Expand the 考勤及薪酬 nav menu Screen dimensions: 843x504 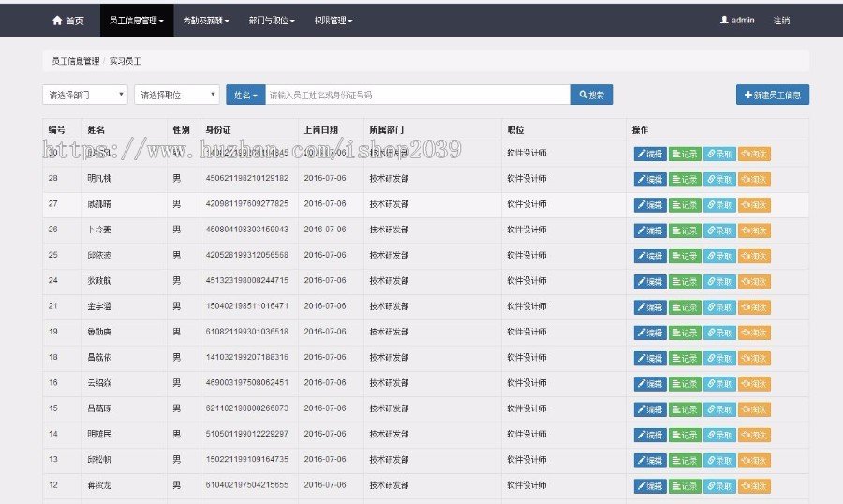pos(206,21)
